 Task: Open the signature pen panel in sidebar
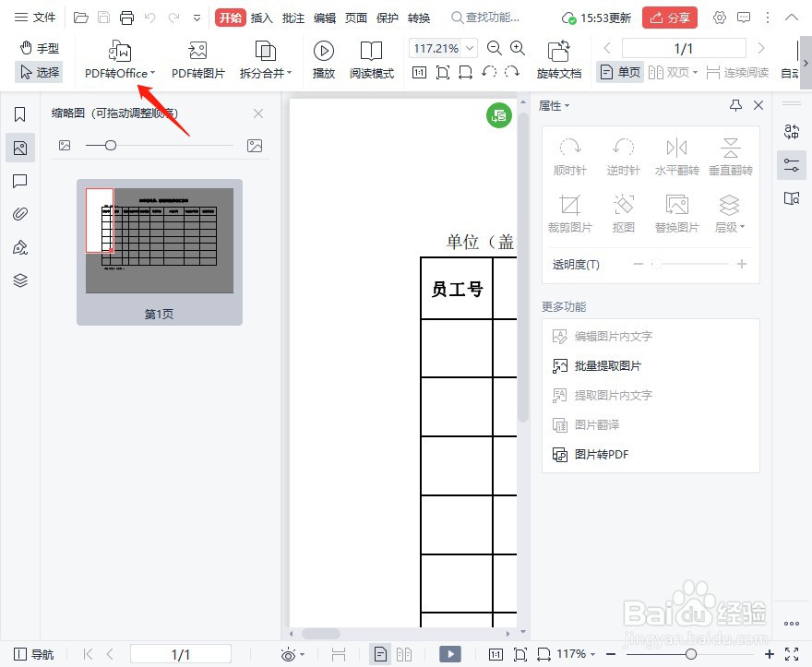coord(19,247)
